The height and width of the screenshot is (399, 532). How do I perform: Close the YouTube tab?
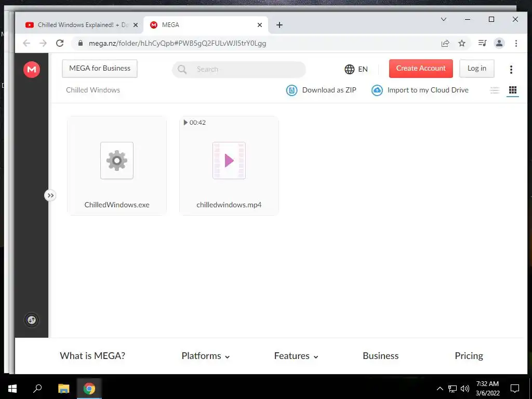pos(136,25)
